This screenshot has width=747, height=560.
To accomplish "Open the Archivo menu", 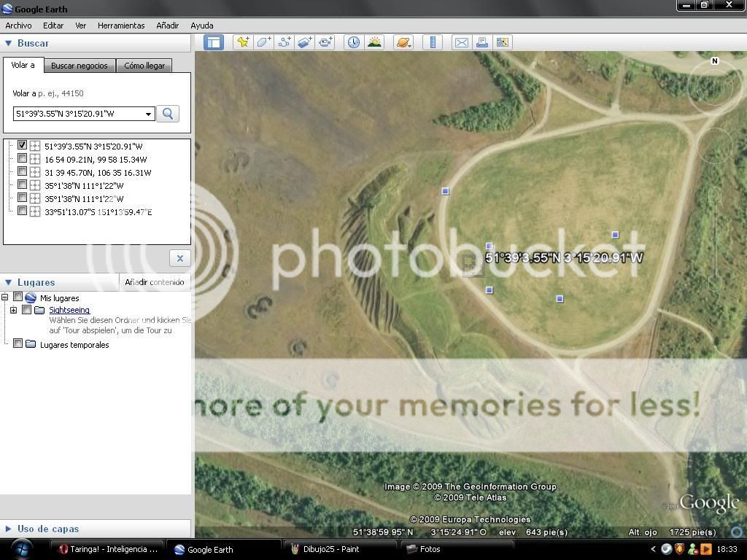I will tap(18, 26).
